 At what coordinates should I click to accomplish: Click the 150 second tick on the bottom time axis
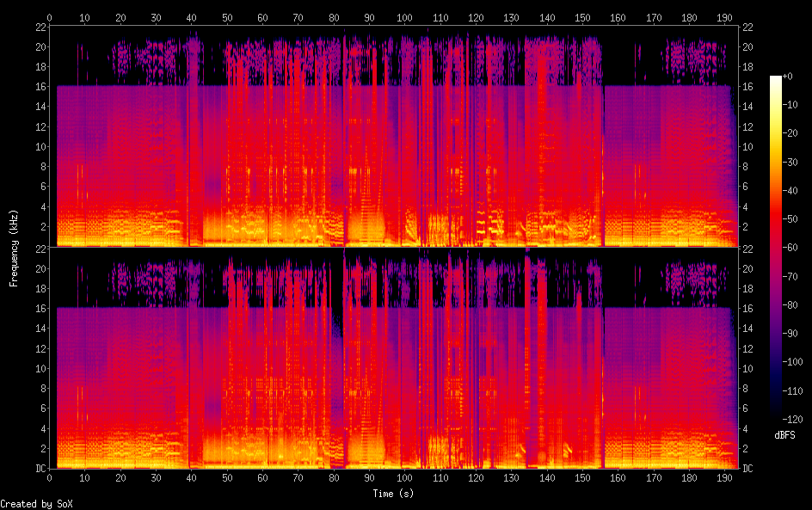pos(581,478)
